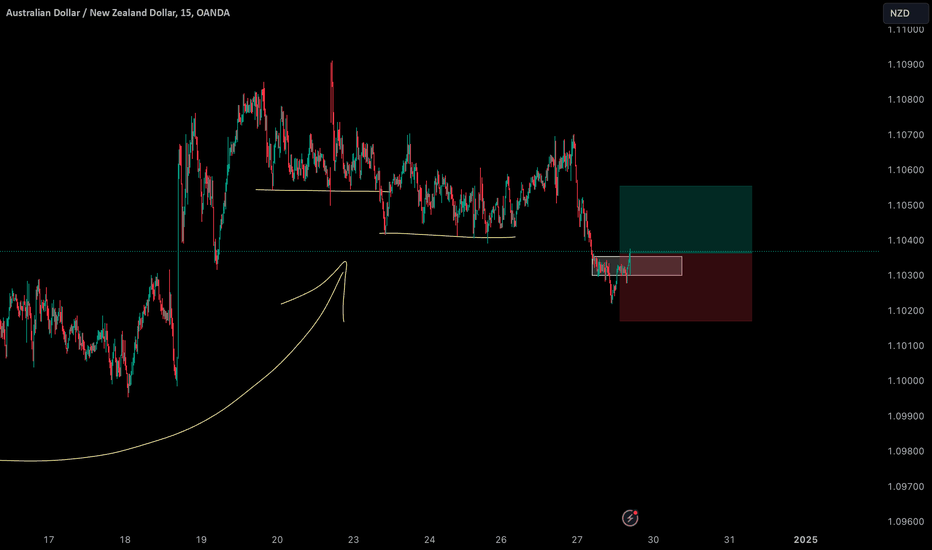Click the 1.10700 price axis label

pyautogui.click(x=906, y=135)
